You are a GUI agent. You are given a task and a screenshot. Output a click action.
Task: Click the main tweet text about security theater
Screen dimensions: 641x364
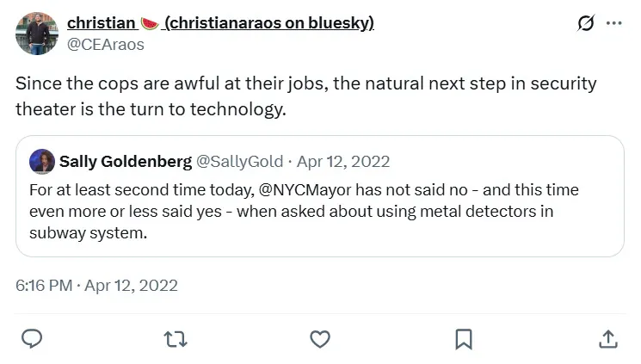305,96
